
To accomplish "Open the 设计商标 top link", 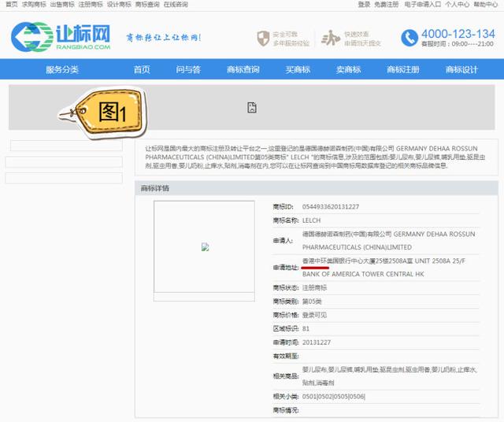I will (x=119, y=4).
